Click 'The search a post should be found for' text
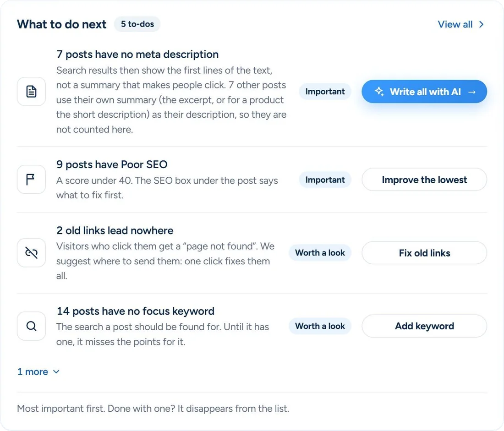The width and height of the screenshot is (504, 431). [x=163, y=334]
